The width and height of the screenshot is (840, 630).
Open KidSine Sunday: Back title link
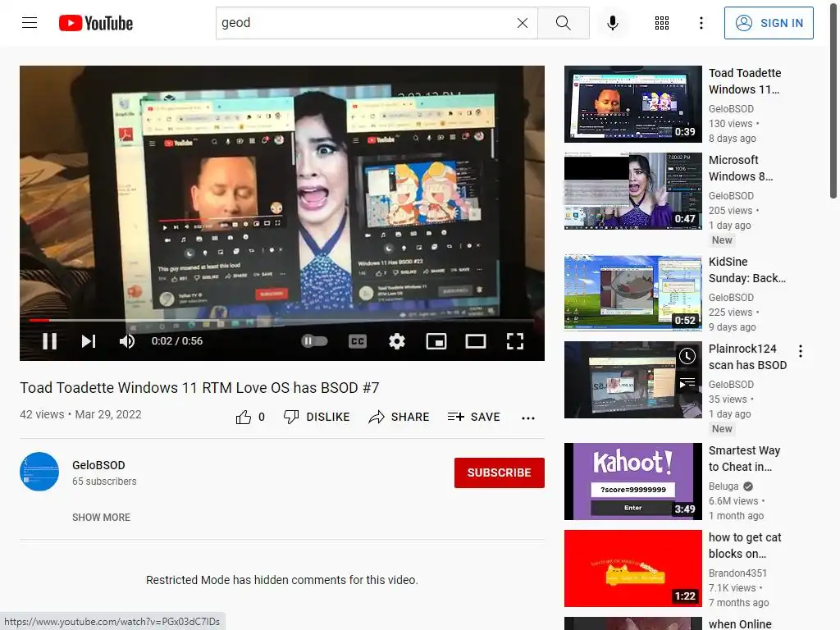click(x=746, y=270)
